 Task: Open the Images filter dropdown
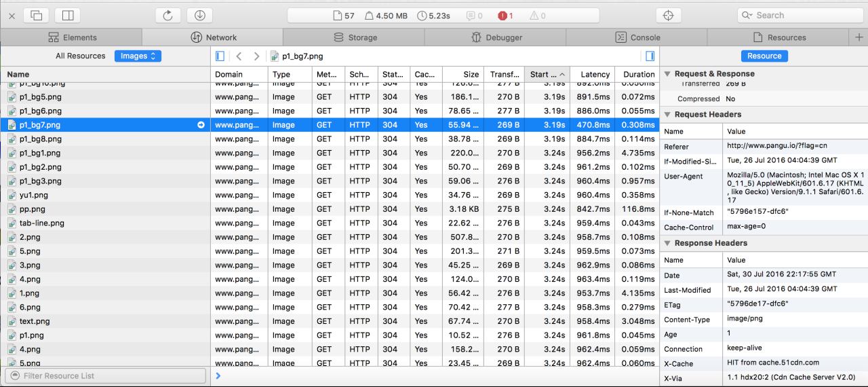click(138, 56)
